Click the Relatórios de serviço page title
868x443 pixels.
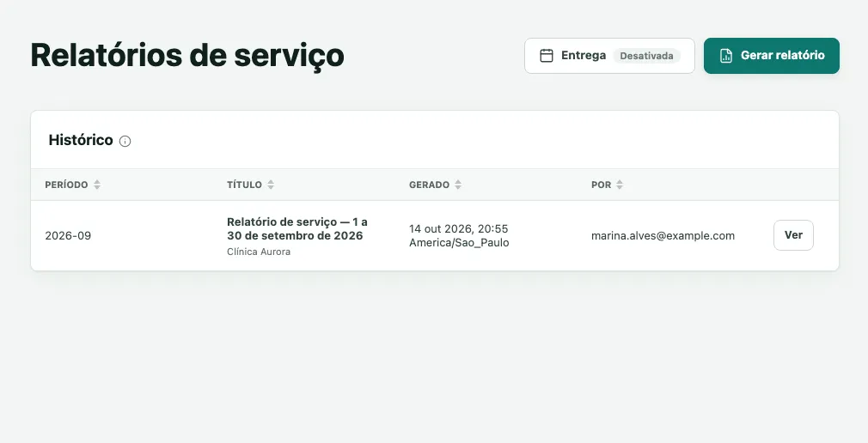(x=187, y=55)
